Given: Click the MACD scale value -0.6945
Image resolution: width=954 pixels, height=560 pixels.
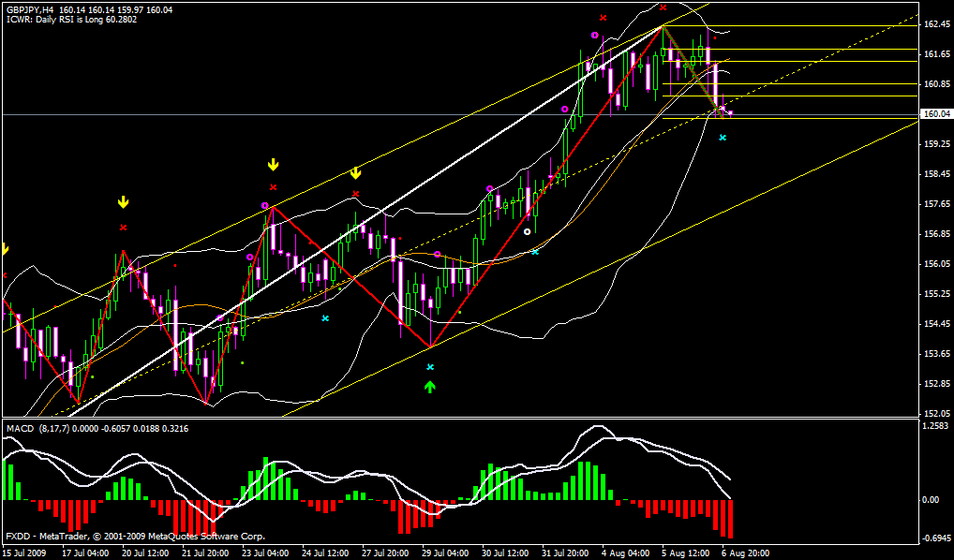Looking at the screenshot, I should point(936,538).
